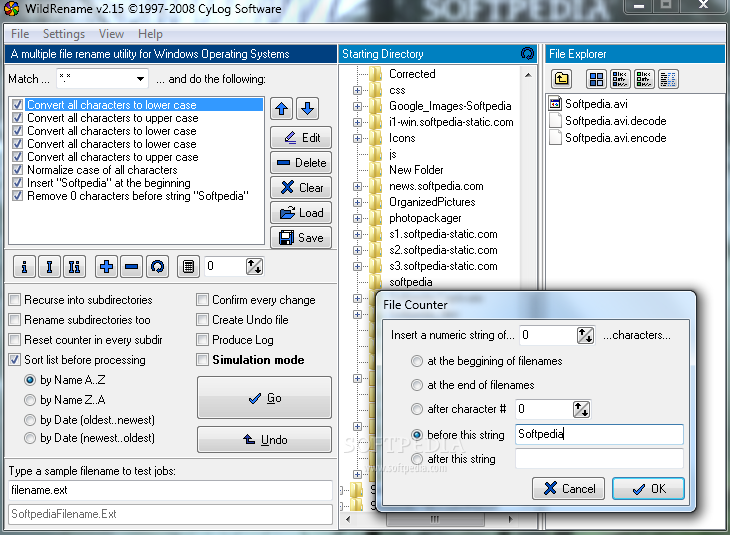Screen dimensions: 730x535
Task: Click the parent folder icon in File Explorer
Action: 561,79
